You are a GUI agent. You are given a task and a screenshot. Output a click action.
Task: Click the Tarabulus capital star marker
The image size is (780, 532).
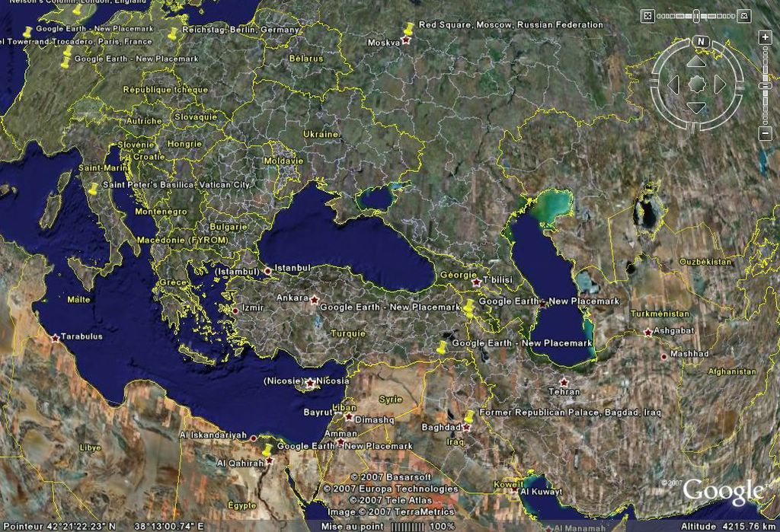tap(55, 338)
